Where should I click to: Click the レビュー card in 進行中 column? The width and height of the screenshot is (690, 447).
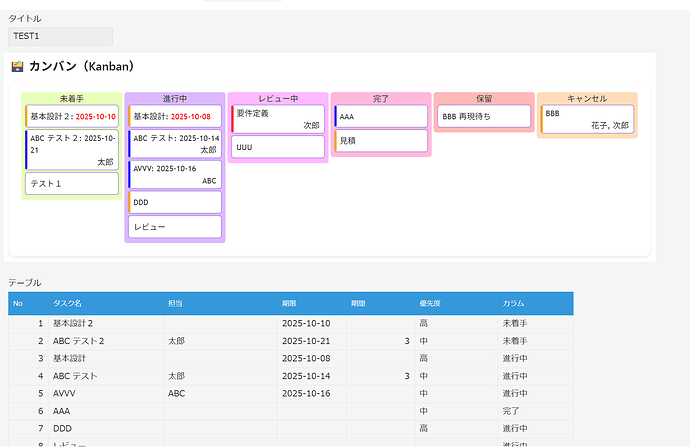[x=175, y=227]
